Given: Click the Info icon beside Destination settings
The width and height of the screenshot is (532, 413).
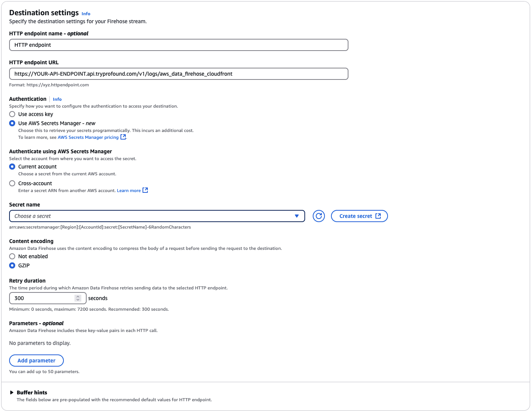Looking at the screenshot, I should (x=85, y=14).
